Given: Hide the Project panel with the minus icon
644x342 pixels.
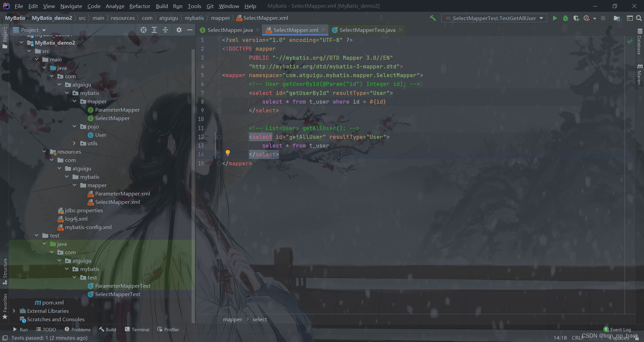Looking at the screenshot, I should (190, 30).
